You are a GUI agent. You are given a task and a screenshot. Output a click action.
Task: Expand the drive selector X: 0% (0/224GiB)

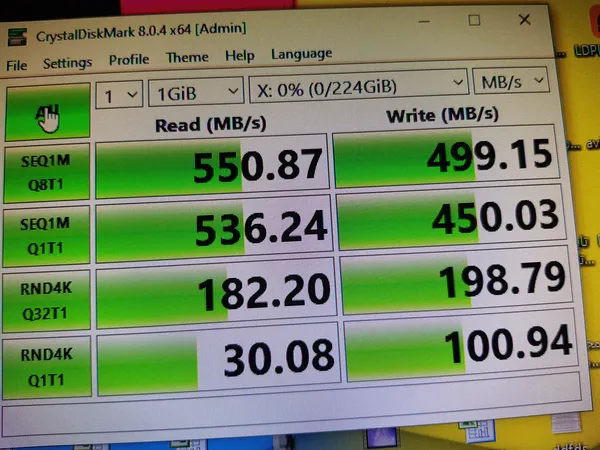359,86
